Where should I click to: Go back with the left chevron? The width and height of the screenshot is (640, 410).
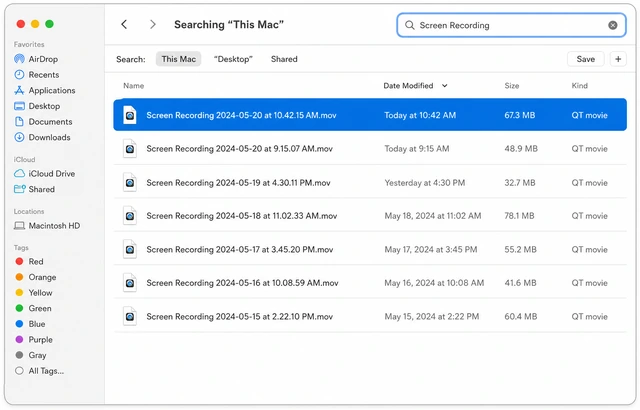click(124, 24)
